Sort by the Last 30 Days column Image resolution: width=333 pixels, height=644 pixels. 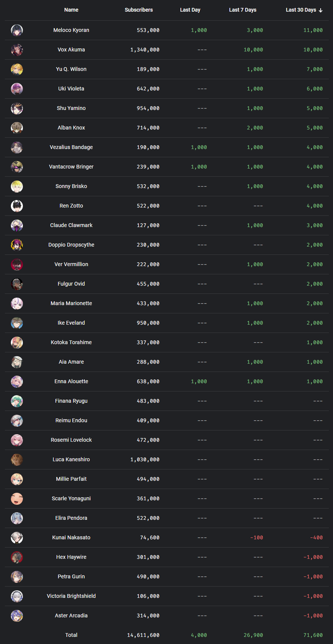point(301,10)
